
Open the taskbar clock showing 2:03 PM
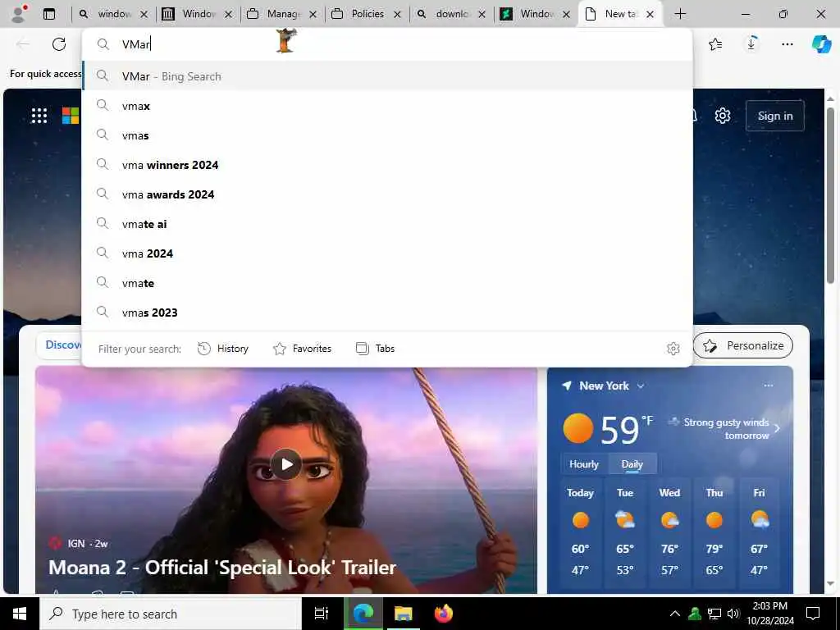pos(769,614)
